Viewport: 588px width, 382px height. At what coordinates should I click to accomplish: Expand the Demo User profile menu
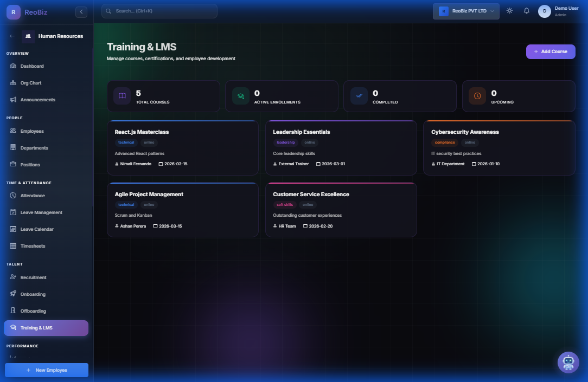coord(559,10)
